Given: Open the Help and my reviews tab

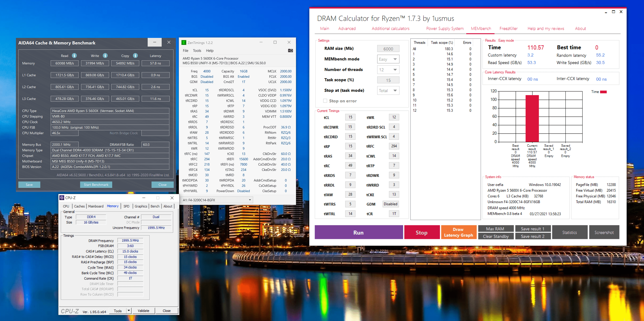Looking at the screenshot, I should click(x=546, y=28).
